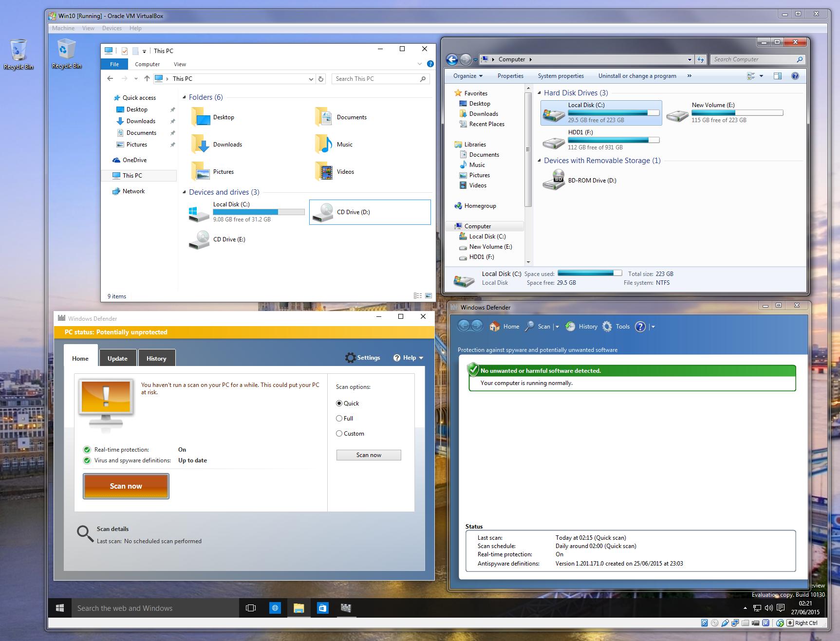Screen dimensions: 840x641
Task: Open the Devices menu in VirtualBox
Action: tap(112, 28)
